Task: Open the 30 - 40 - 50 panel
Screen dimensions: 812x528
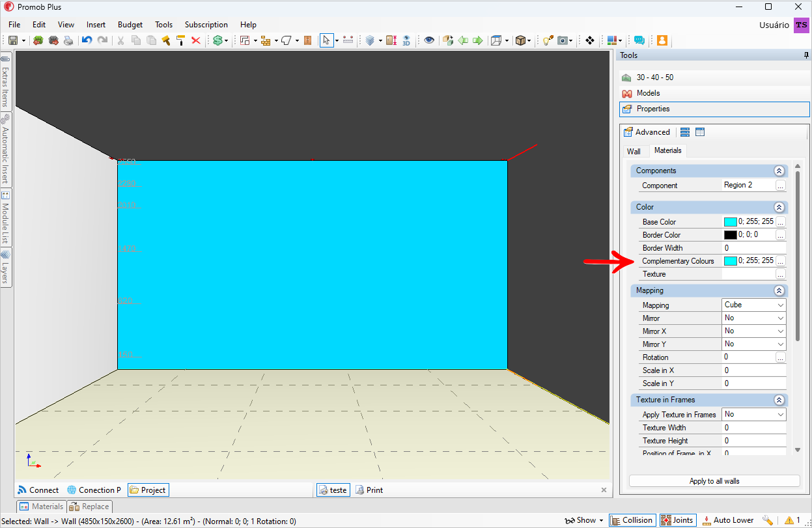Action: point(714,77)
